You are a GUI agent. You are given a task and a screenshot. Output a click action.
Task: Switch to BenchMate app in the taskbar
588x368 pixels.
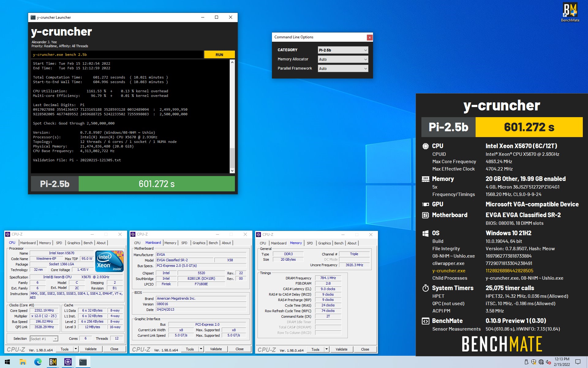pyautogui.click(x=53, y=362)
